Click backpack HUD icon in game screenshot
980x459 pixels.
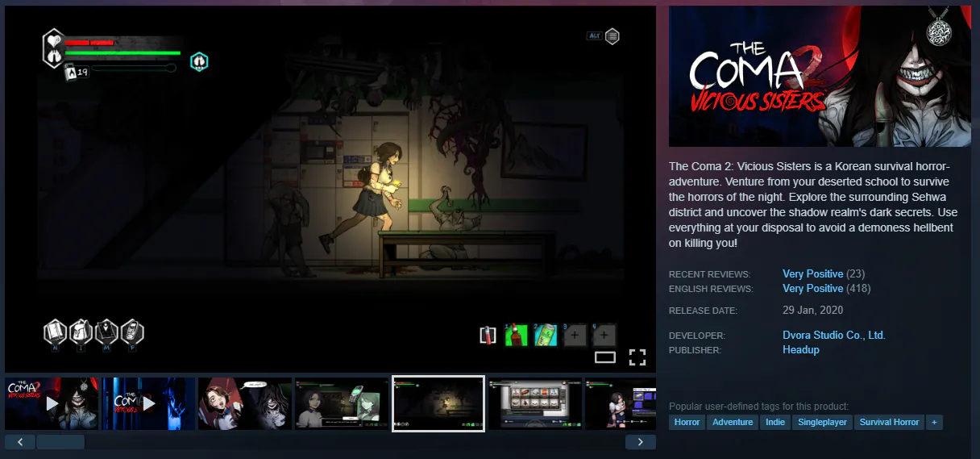(81, 332)
